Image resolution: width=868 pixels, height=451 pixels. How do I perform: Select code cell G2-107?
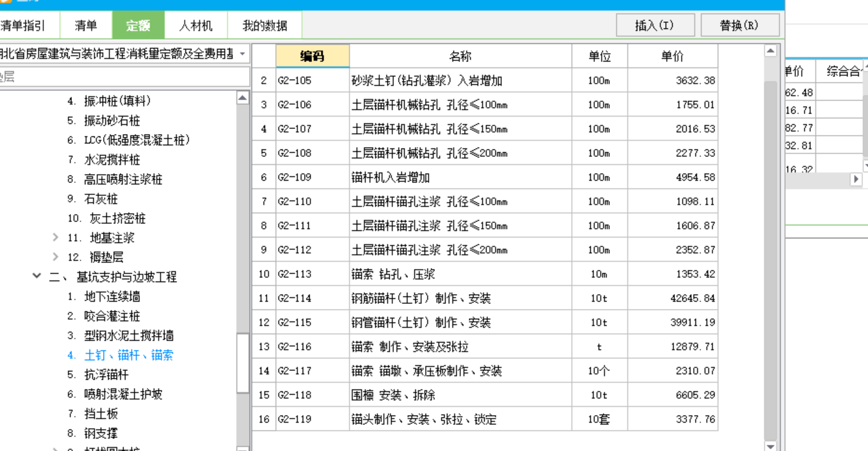[313, 128]
